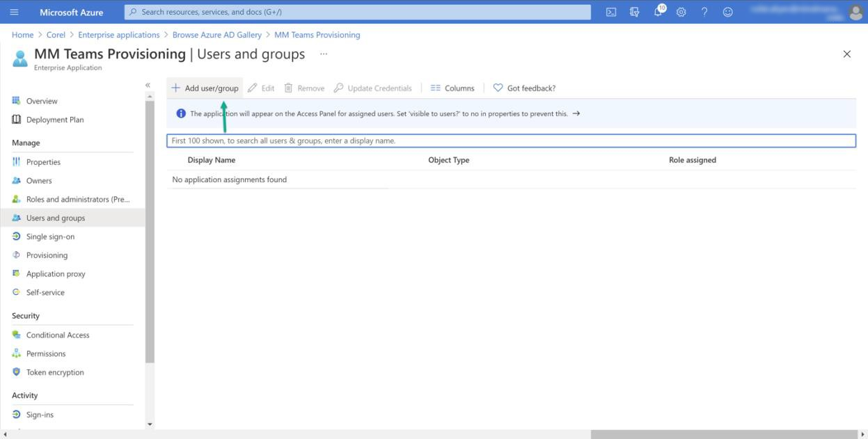Sort by Display Name column header
Viewport: 868px width, 439px height.
coord(212,160)
